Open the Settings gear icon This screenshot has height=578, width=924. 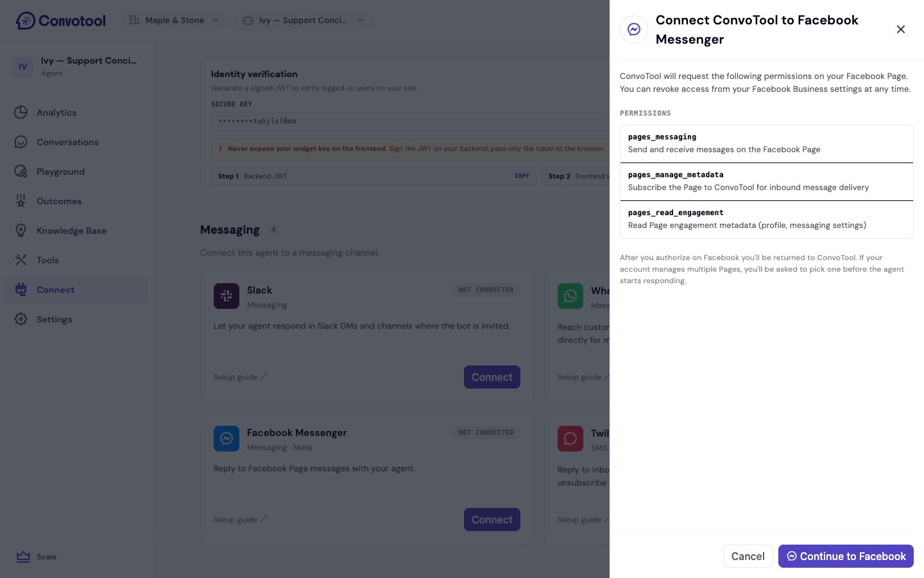pos(21,319)
